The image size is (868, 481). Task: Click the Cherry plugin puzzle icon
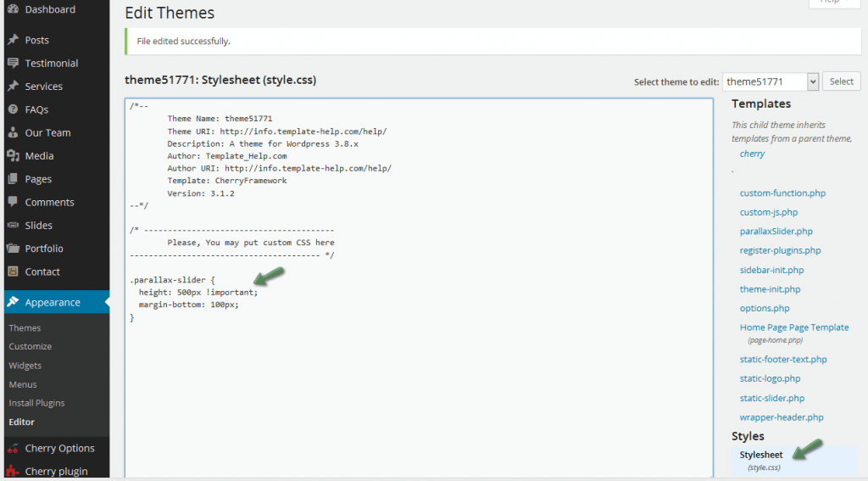coord(14,472)
